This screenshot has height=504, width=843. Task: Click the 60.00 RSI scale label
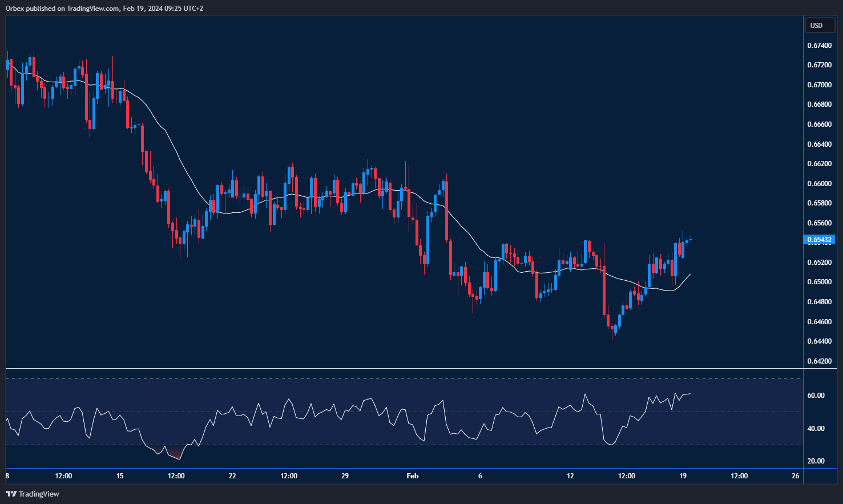click(816, 395)
